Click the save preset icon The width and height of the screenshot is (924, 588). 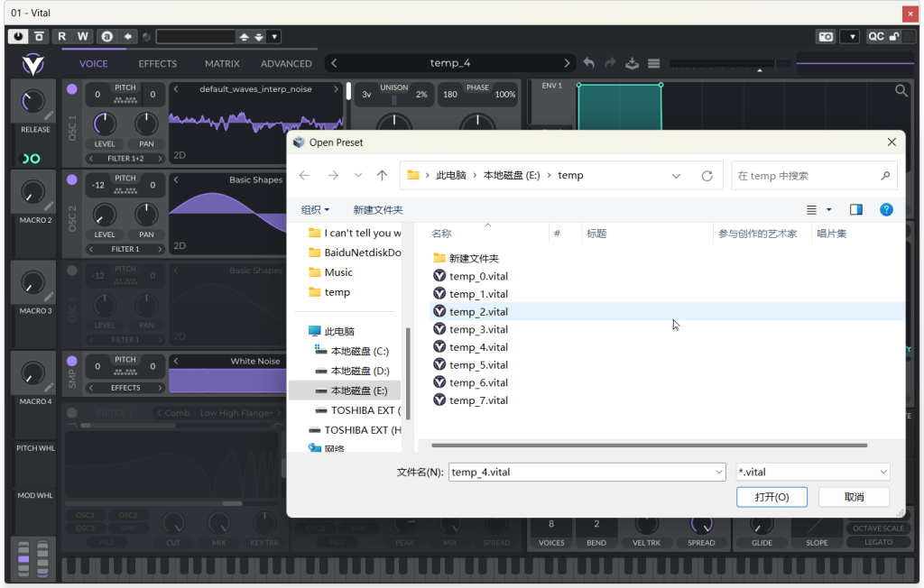633,63
